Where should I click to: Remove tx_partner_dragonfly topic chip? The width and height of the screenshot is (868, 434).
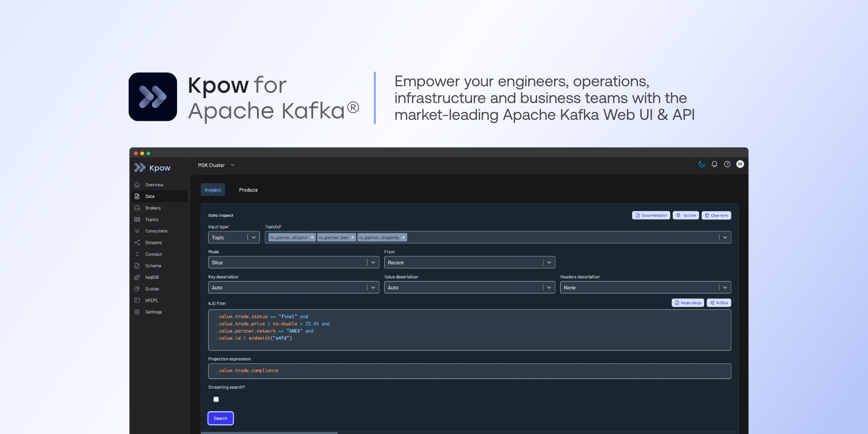click(x=403, y=238)
